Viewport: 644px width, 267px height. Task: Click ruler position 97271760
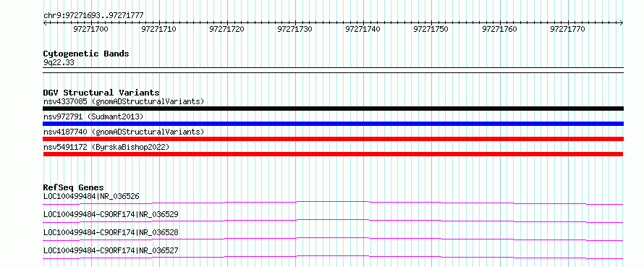tap(499, 29)
